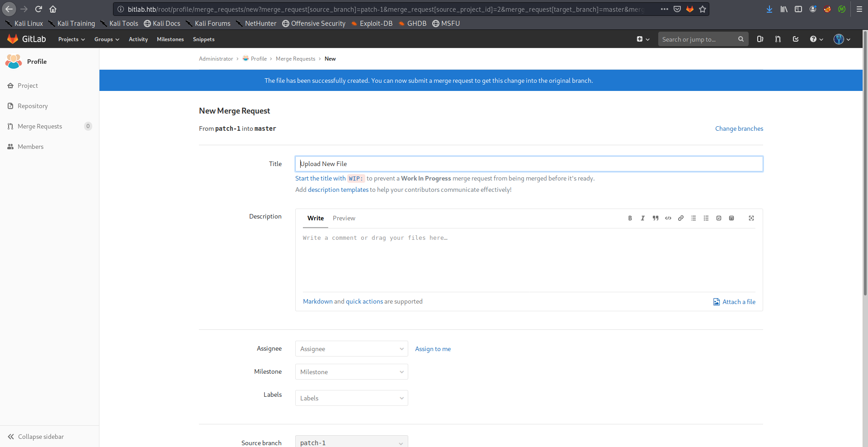The height and width of the screenshot is (447, 868).
Task: Add a numbered list in description
Action: (x=706, y=218)
